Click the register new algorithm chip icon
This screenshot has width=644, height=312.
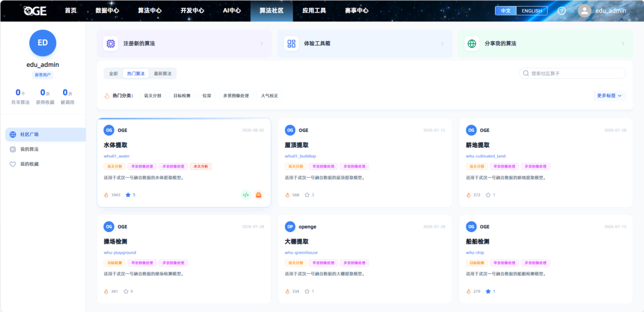tap(110, 44)
